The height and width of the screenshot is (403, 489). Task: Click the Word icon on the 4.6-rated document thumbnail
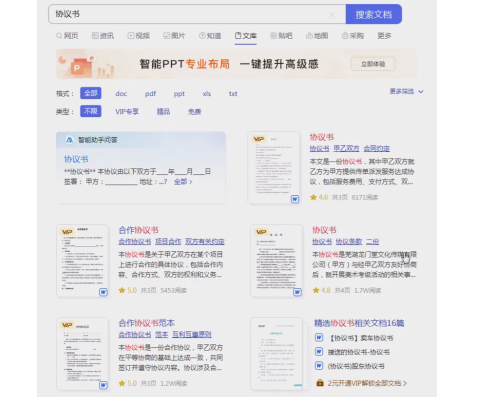click(295, 199)
